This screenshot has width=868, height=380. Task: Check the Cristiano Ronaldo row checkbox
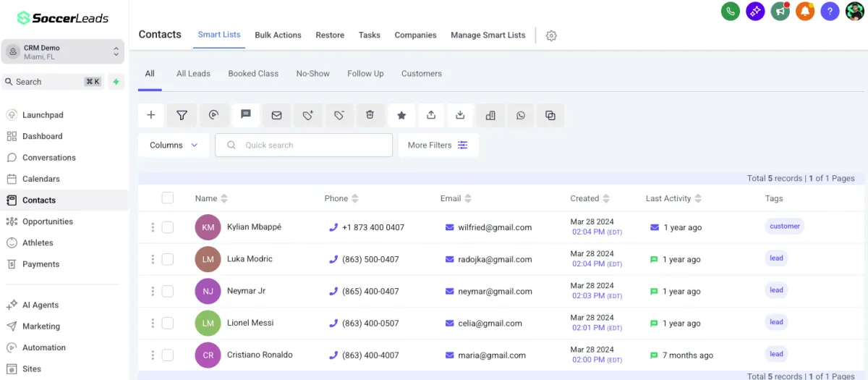[x=168, y=355]
